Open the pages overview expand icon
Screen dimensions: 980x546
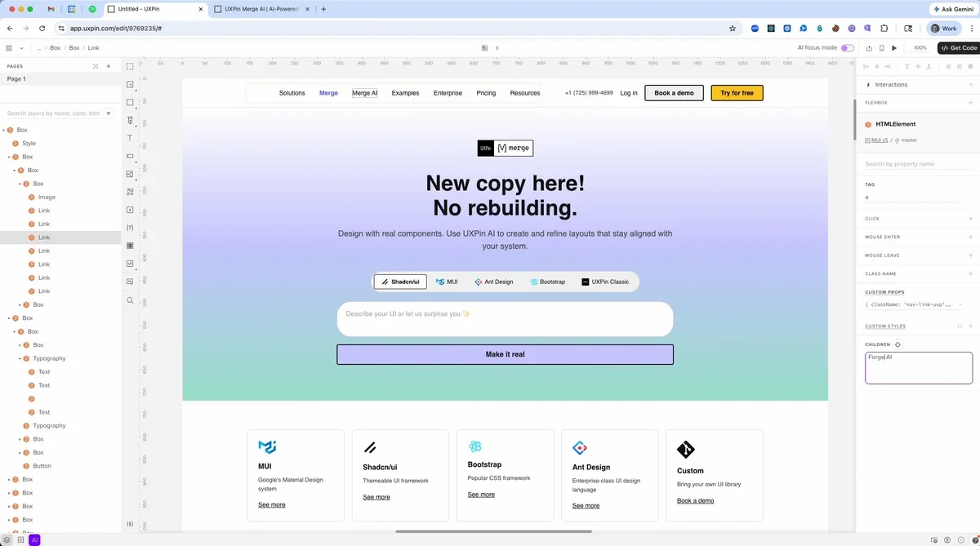[96, 66]
